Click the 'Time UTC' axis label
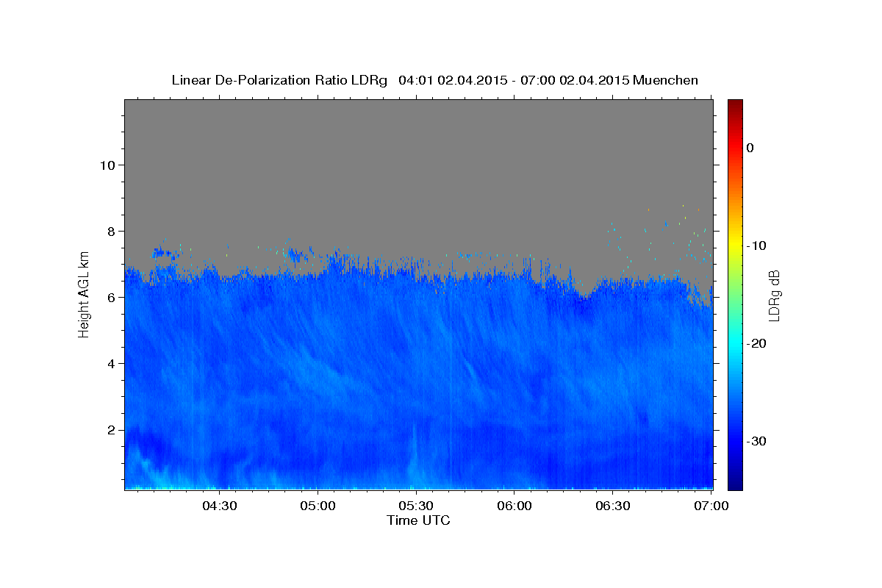882x588 pixels. pyautogui.click(x=418, y=520)
